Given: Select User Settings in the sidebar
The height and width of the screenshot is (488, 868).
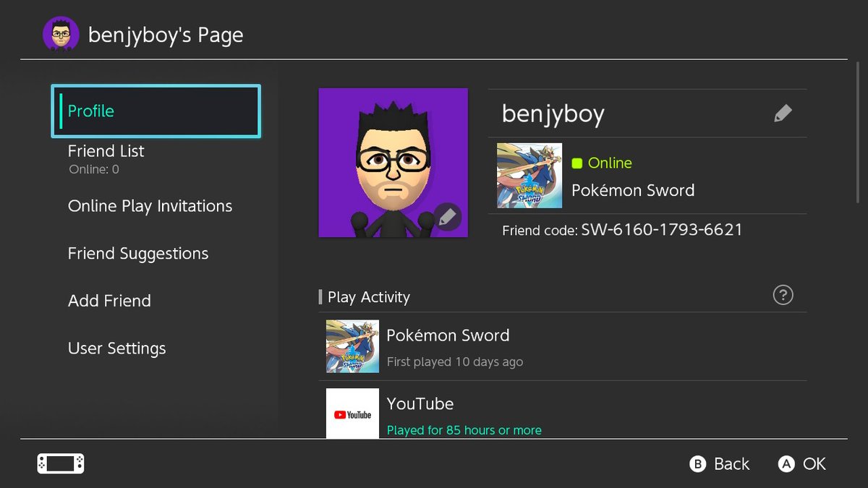Looking at the screenshot, I should tap(116, 348).
